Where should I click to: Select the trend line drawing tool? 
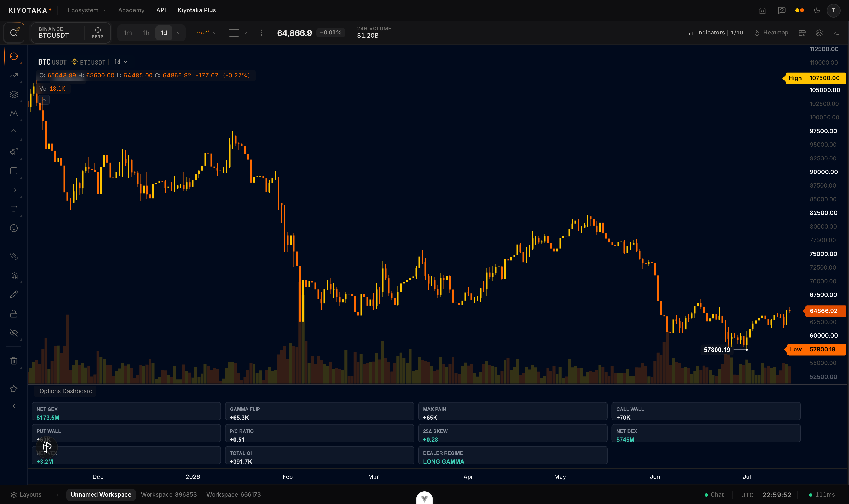[x=14, y=75]
